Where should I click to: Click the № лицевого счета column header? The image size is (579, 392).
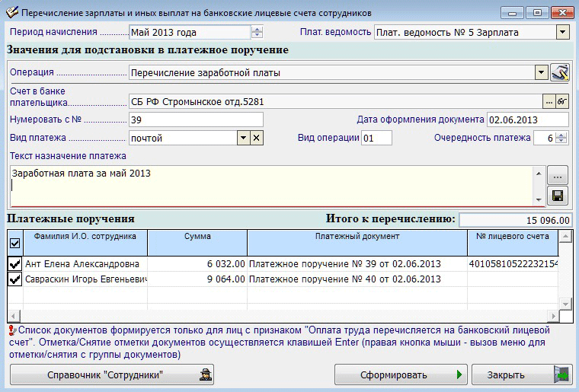pos(513,243)
